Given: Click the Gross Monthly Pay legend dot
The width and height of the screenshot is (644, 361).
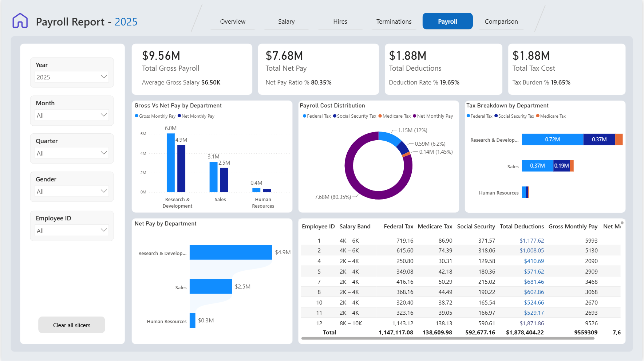Looking at the screenshot, I should tap(137, 116).
